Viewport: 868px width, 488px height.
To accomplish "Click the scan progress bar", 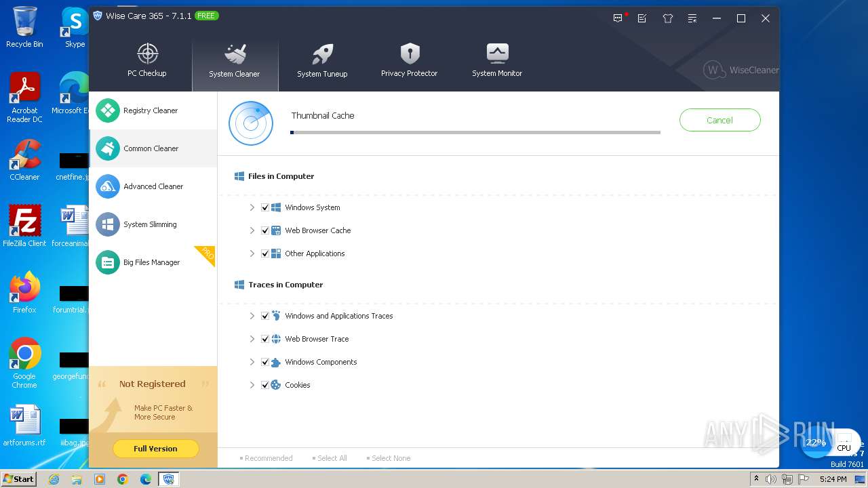I will 475,132.
